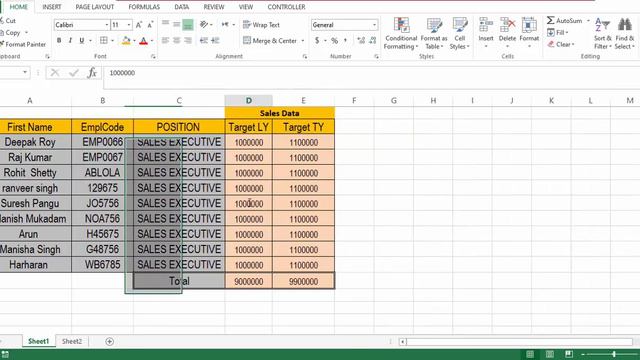Screen dimensions: 640x360
Task: Select Middle Align in the Alignment group
Action: [176, 24]
